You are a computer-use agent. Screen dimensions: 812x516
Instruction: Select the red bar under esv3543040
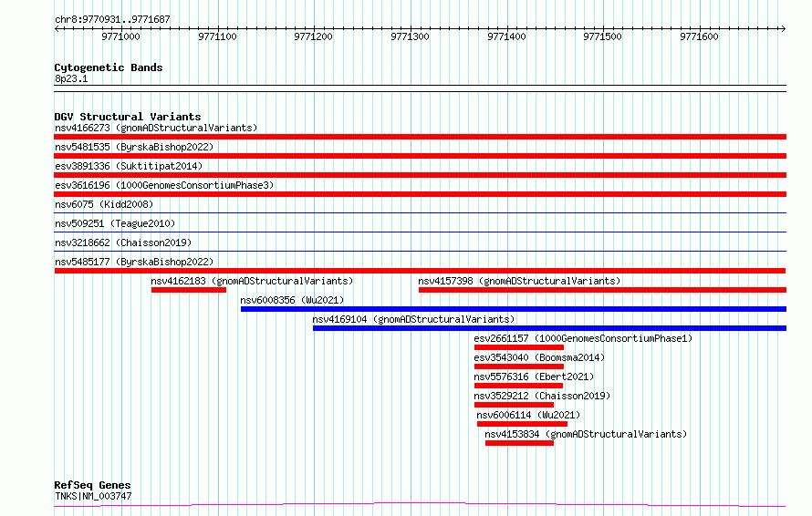(519, 366)
